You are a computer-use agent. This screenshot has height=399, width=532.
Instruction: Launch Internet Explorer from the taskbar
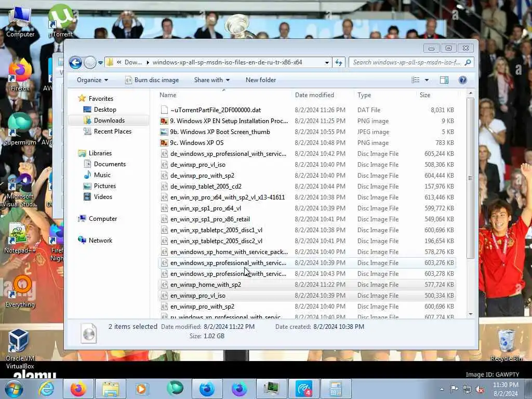click(46, 389)
